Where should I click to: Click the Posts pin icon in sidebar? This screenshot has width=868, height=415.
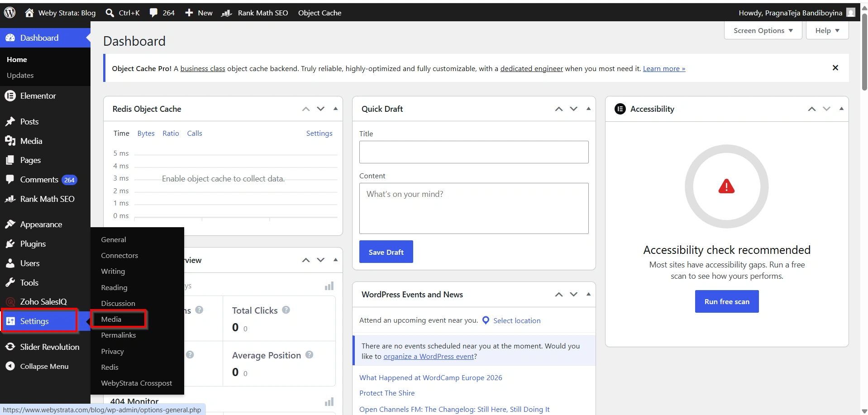pos(10,122)
